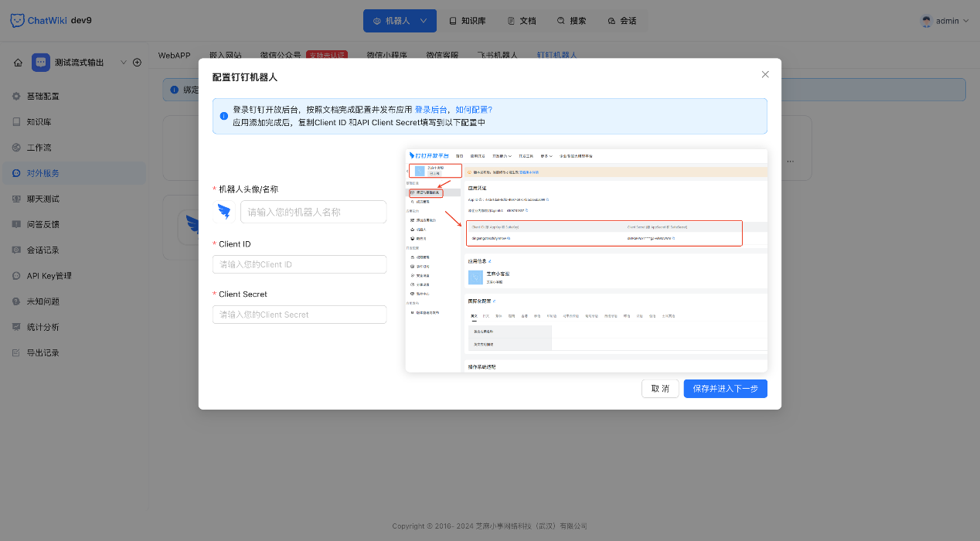This screenshot has height=541, width=980.
Task: Click the 知识库 sidebar icon
Action: (16, 122)
